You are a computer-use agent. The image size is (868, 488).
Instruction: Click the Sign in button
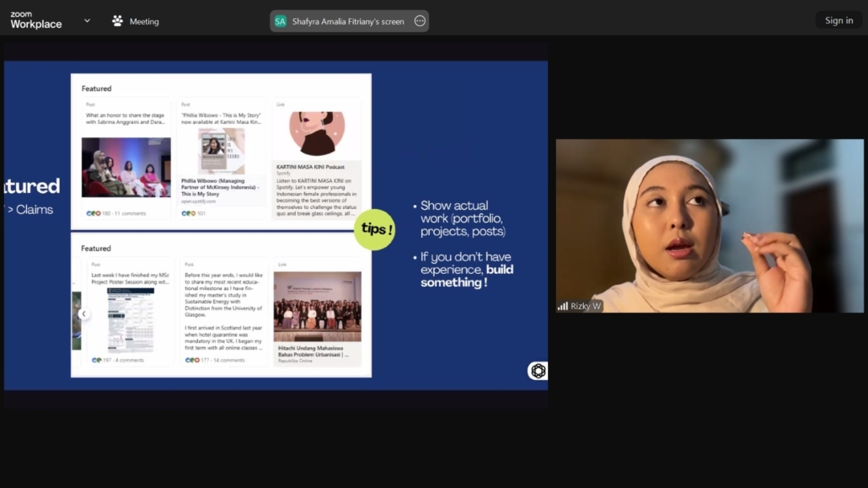tap(839, 20)
